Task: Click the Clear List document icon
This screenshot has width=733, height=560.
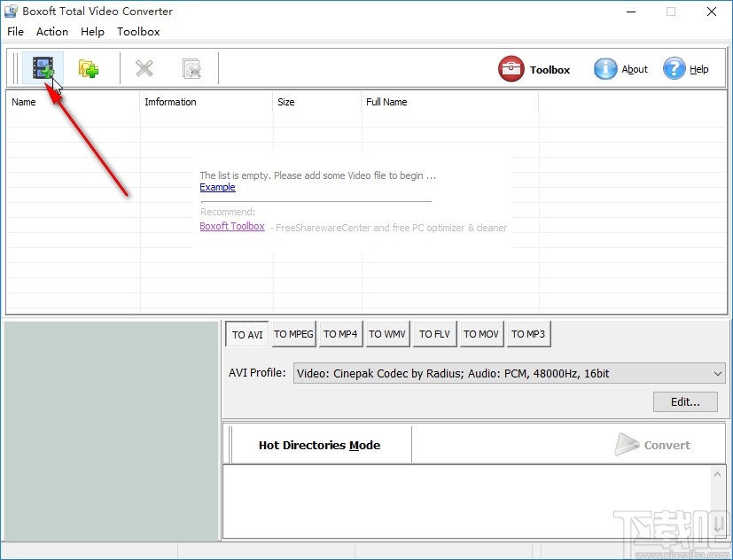Action: click(190, 68)
